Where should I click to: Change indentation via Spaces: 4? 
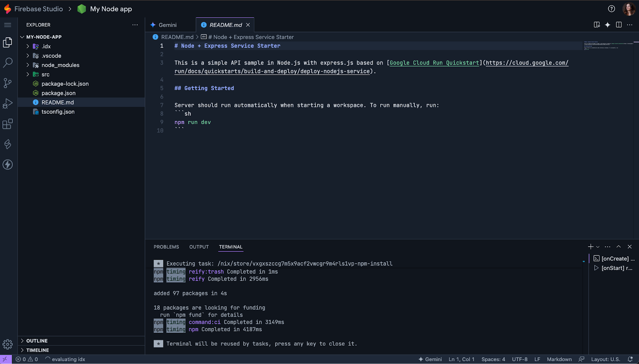tap(493, 359)
